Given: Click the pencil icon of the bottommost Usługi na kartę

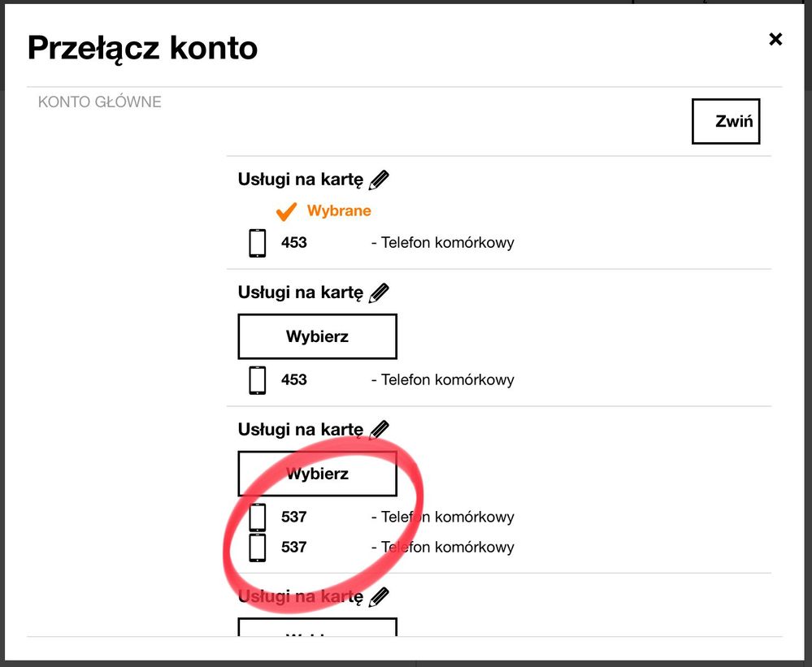Looking at the screenshot, I should pyautogui.click(x=379, y=597).
